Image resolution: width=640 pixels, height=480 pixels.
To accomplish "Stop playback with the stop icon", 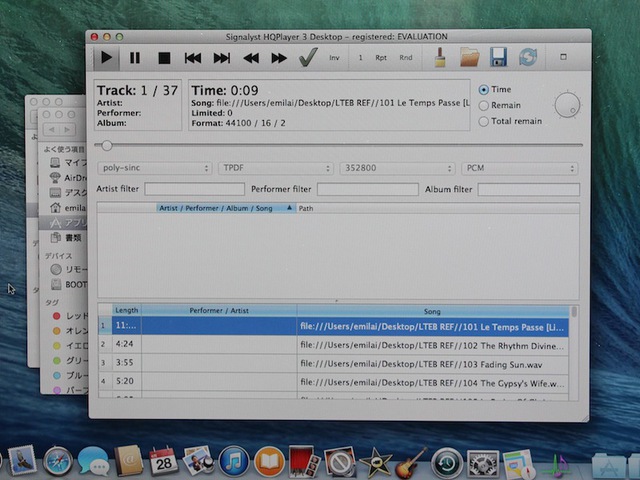I will click(164, 58).
